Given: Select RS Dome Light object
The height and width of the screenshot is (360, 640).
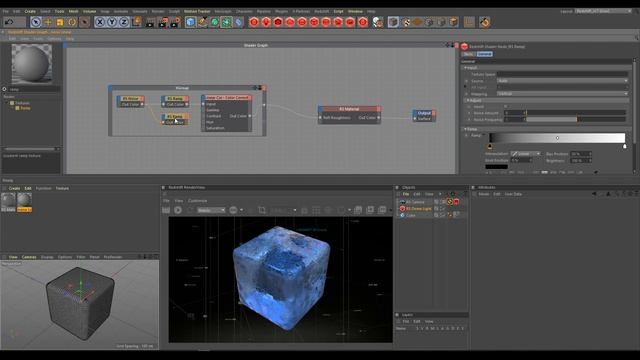Looking at the screenshot, I should 418,209.
